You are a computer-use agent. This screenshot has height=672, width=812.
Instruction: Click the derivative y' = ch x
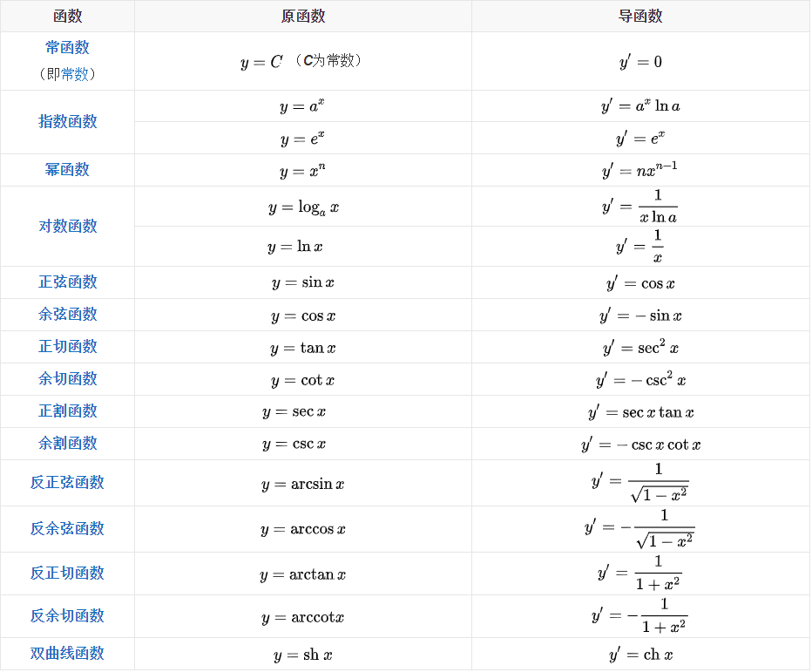[640, 655]
